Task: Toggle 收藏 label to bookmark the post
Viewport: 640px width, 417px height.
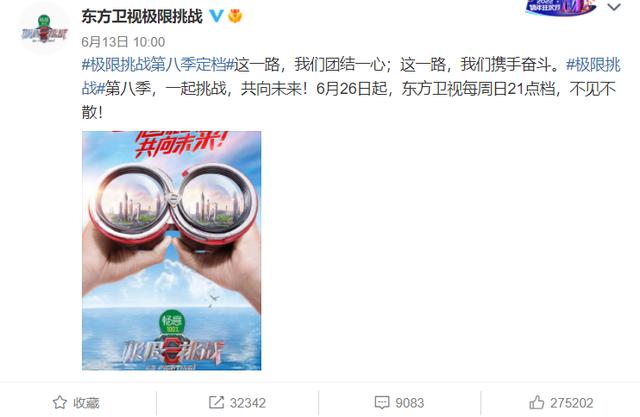Action: [x=86, y=403]
